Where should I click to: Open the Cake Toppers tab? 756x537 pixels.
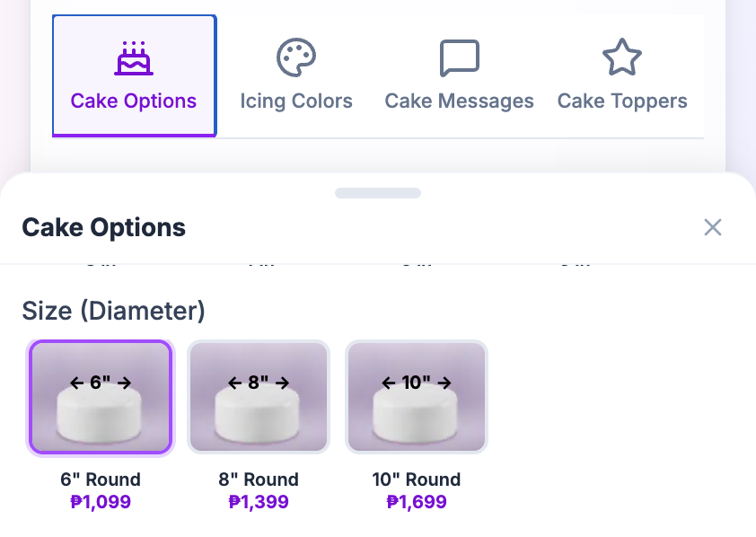(x=621, y=76)
